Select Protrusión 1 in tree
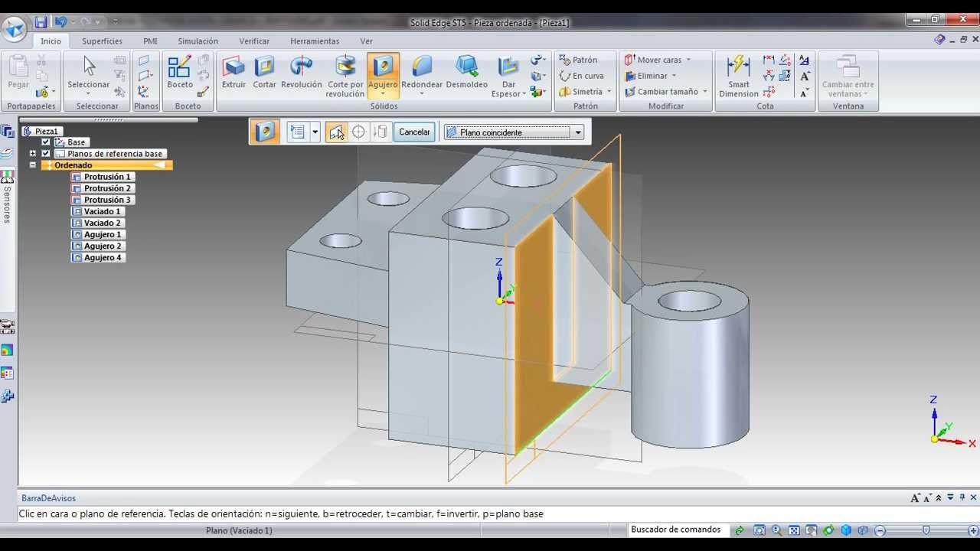This screenshot has height=551, width=980. point(103,177)
